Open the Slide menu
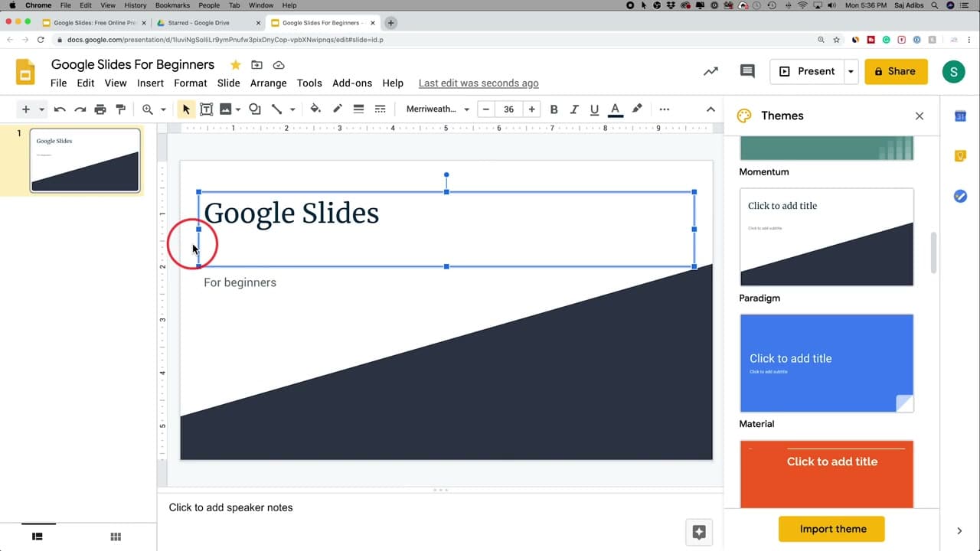 click(228, 83)
